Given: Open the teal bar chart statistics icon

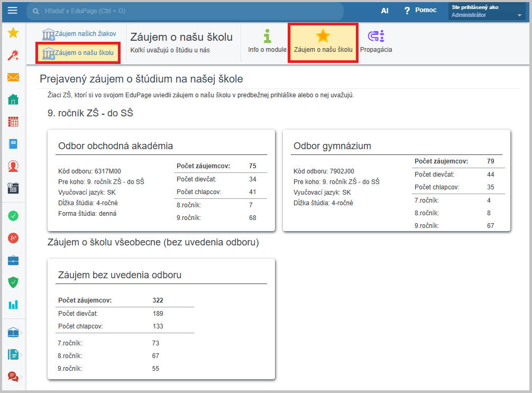Looking at the screenshot, I should tap(13, 305).
